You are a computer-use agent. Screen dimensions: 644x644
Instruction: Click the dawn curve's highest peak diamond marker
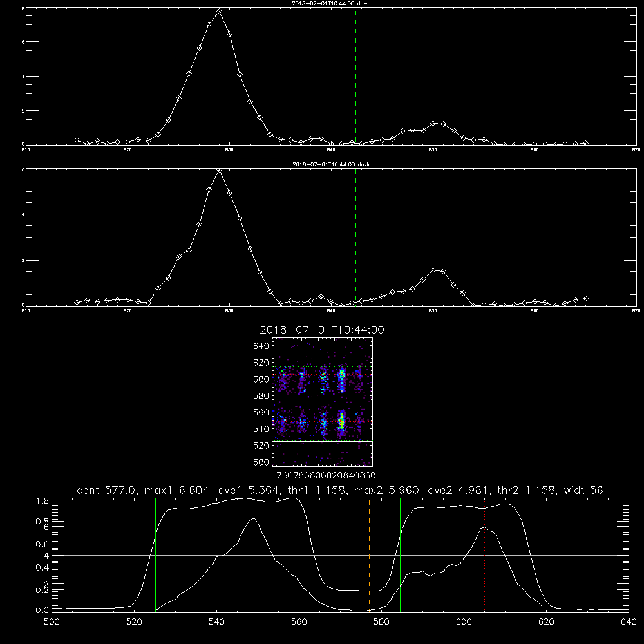(x=220, y=12)
